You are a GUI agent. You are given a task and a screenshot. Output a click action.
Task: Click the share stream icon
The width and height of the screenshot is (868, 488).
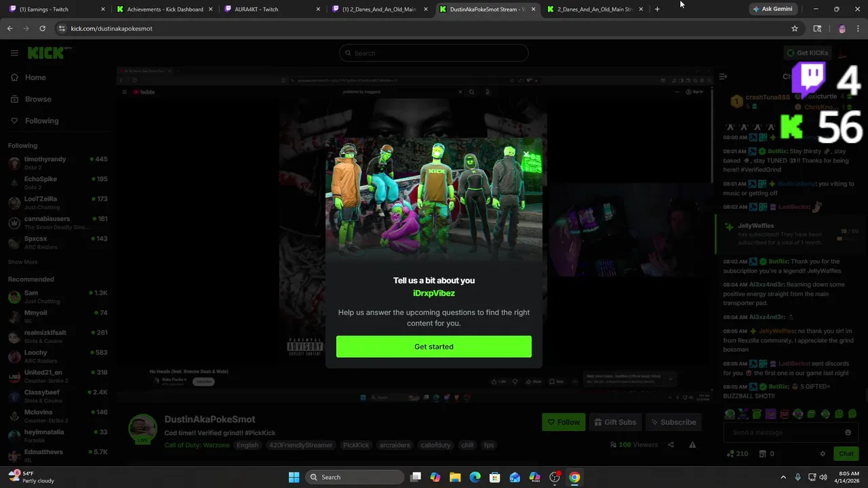[x=671, y=445]
